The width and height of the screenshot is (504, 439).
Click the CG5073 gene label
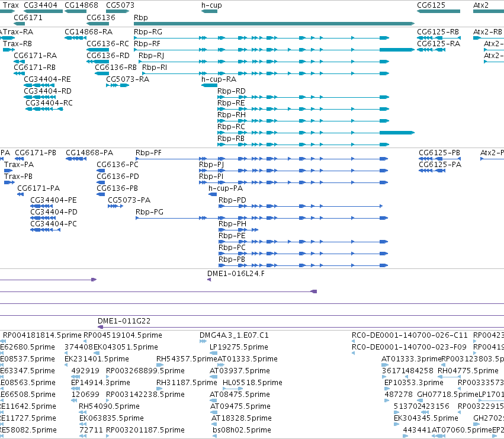pos(120,5)
